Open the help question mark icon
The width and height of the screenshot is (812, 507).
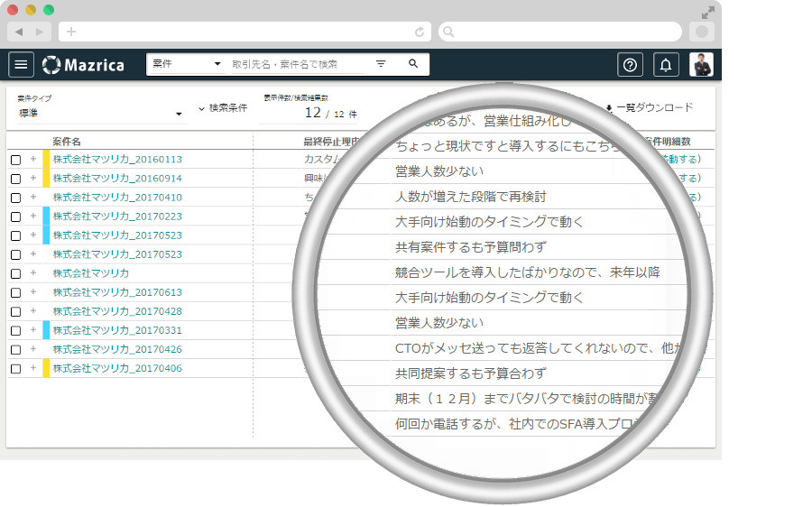click(x=630, y=64)
